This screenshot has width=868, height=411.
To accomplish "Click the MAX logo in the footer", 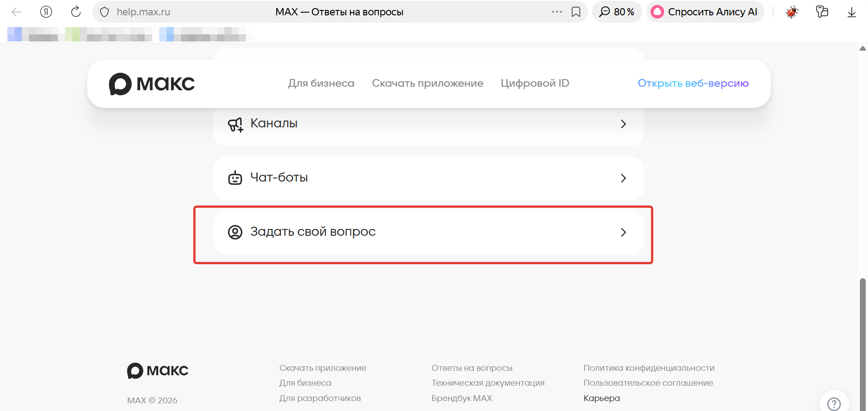I will 157,371.
